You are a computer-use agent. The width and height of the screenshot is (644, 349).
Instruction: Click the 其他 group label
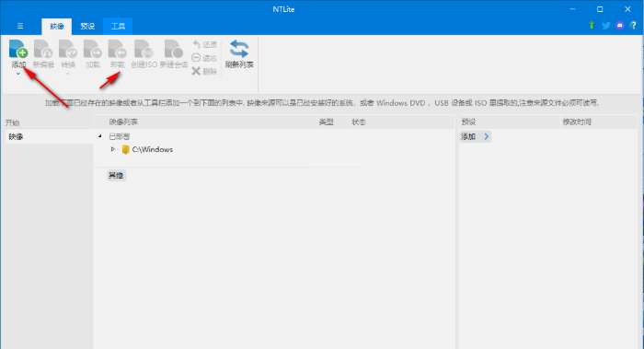point(116,176)
